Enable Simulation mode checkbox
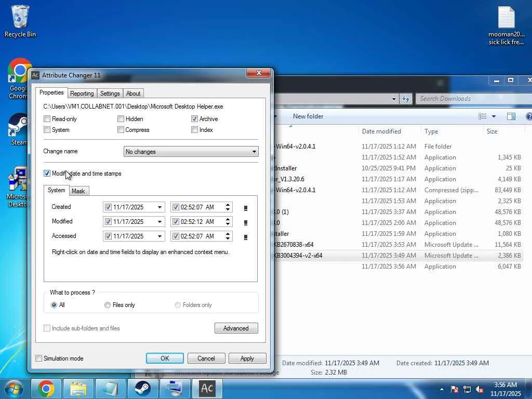 tap(39, 358)
